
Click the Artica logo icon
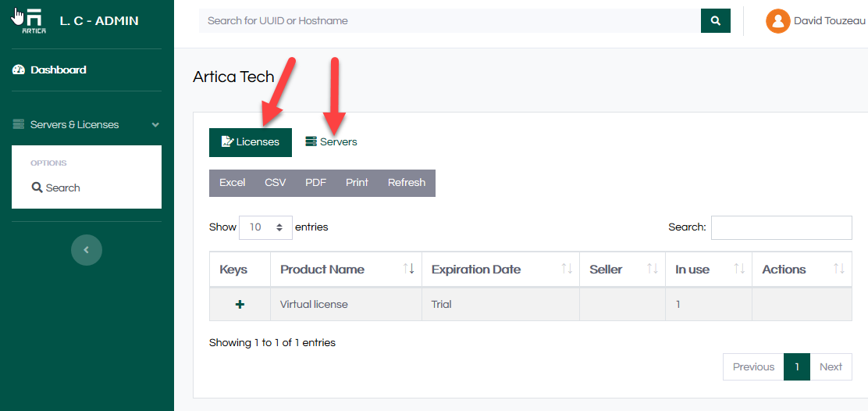pos(33,21)
